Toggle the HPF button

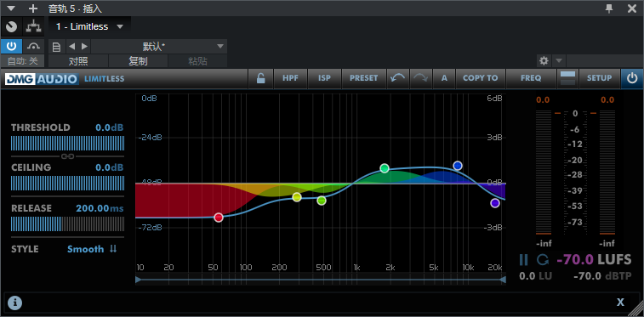point(290,78)
